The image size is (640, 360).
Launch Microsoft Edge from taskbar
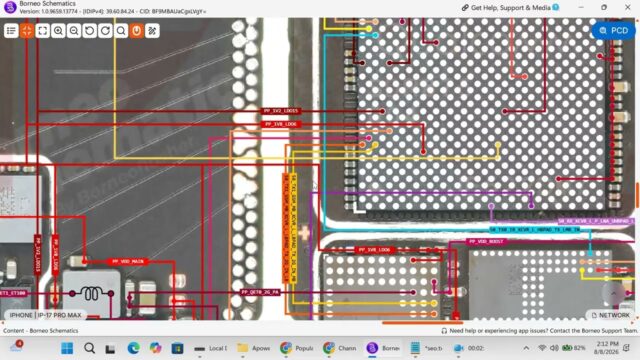pos(133,348)
